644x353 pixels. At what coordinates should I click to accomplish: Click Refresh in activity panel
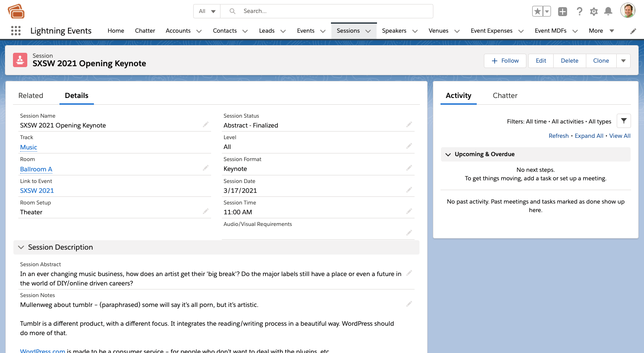[559, 136]
